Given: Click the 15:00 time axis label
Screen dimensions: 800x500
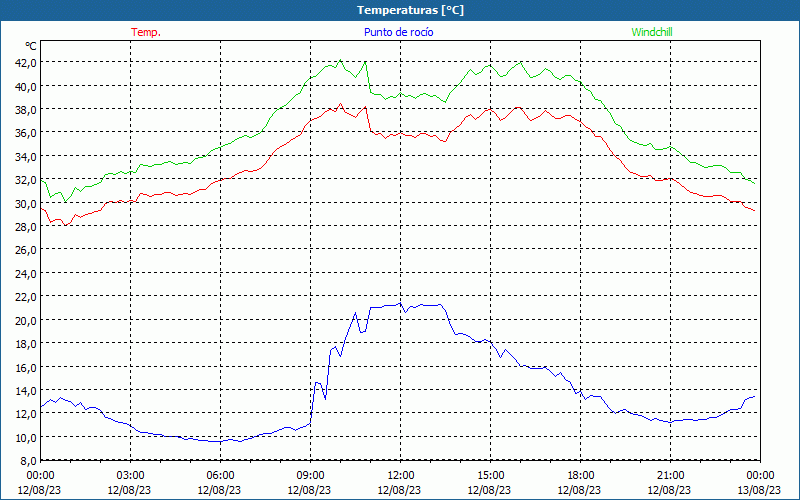Looking at the screenshot, I should (x=490, y=476).
